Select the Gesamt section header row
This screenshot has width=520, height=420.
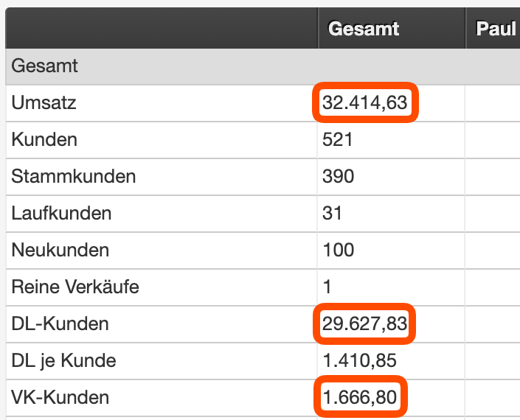263,66
